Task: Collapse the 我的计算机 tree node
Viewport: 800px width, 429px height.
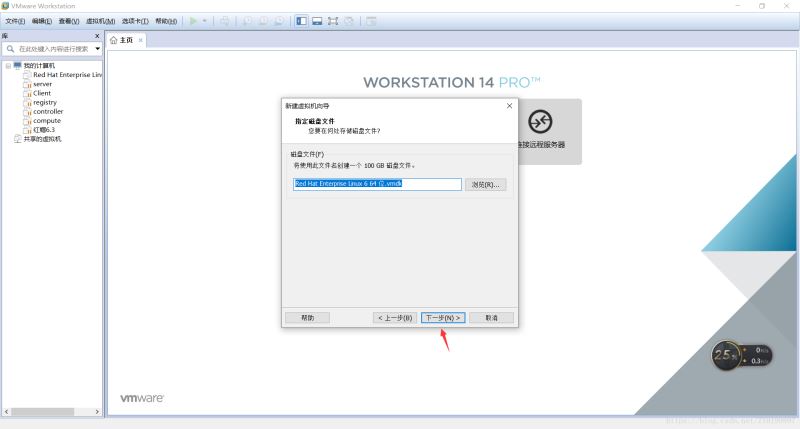Action: (x=8, y=66)
